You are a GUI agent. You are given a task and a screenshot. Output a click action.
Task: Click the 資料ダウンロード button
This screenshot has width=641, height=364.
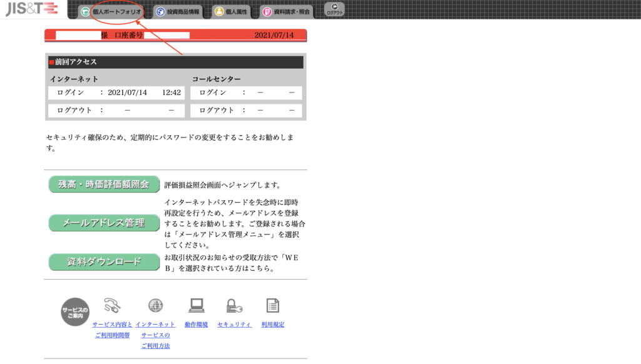pos(104,262)
